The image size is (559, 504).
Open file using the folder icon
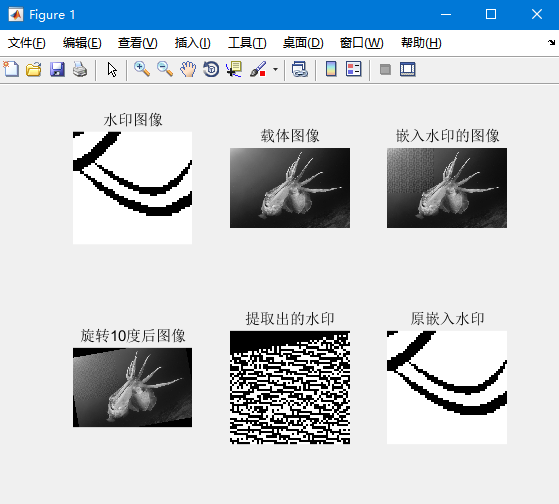(x=34, y=69)
